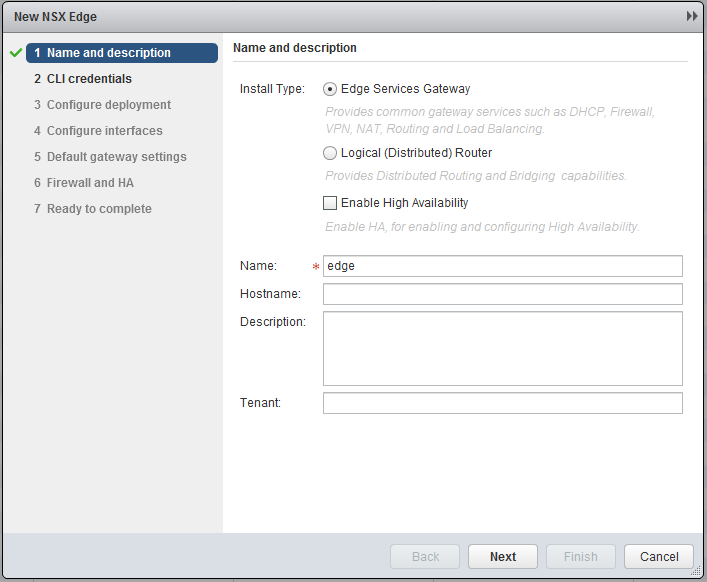Click the double-arrow expand icon in title bar
707x582 pixels.
(691, 17)
